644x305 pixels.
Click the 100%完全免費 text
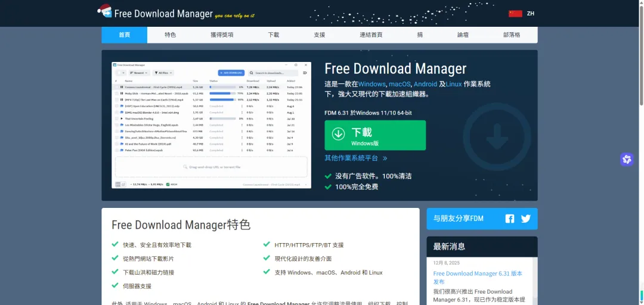click(357, 187)
